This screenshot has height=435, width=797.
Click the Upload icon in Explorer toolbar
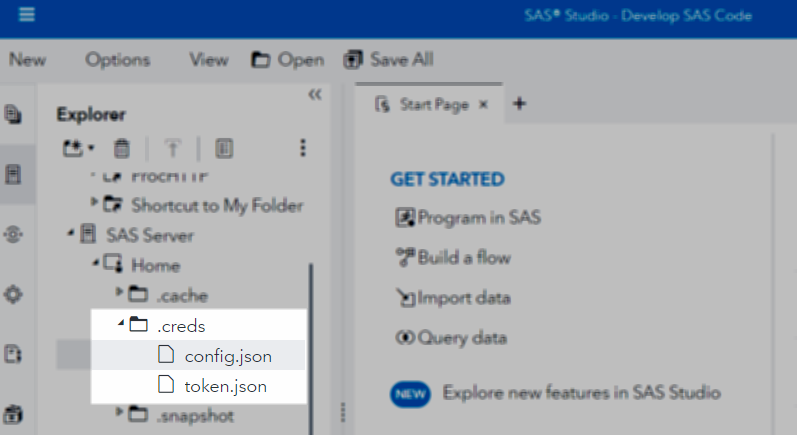tap(172, 148)
